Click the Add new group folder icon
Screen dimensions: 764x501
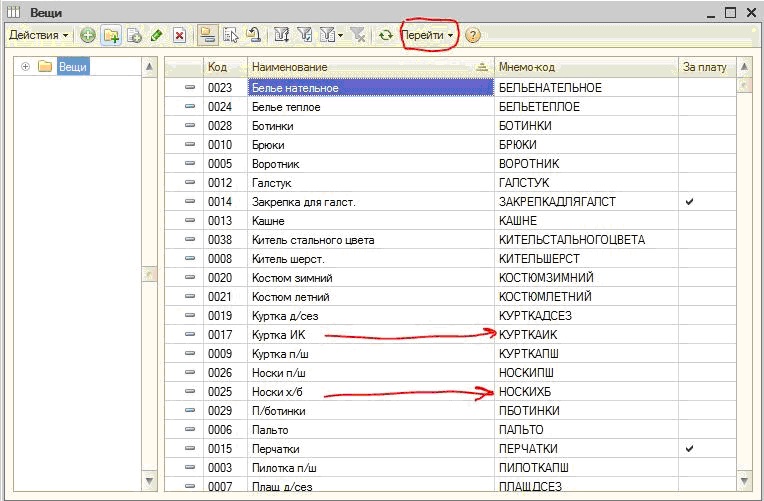(111, 35)
